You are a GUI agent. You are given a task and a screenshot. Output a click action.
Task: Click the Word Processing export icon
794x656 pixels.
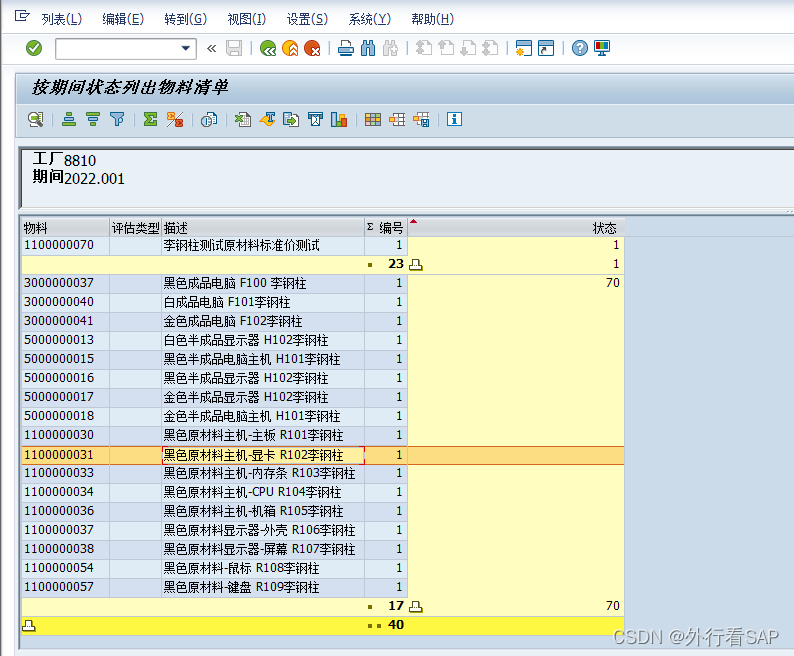click(x=267, y=120)
